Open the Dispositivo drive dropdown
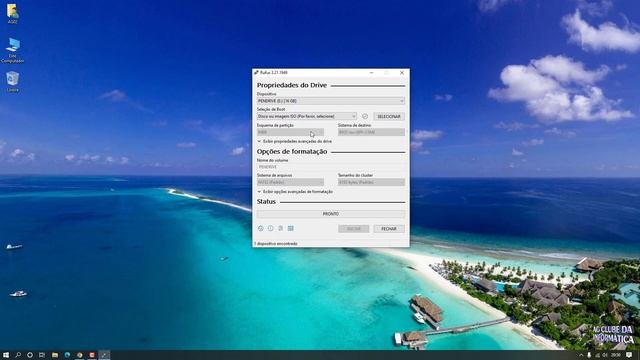This screenshot has width=640, height=360. [x=331, y=101]
